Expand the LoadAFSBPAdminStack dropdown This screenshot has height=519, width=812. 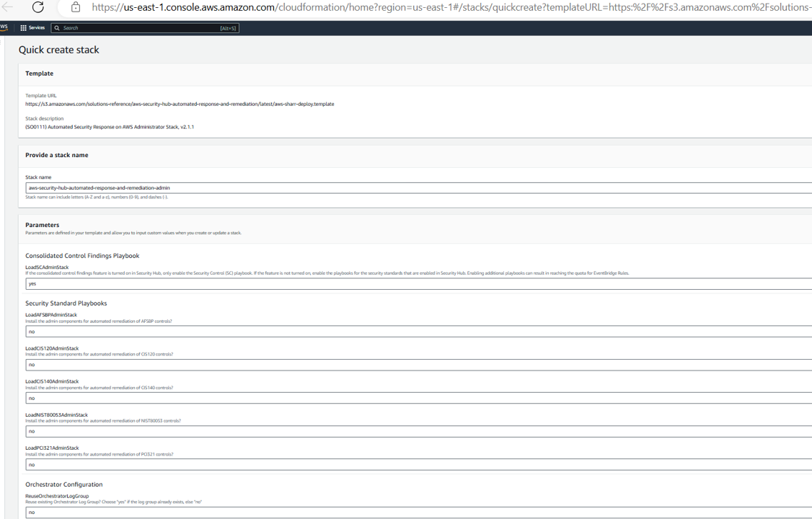418,332
